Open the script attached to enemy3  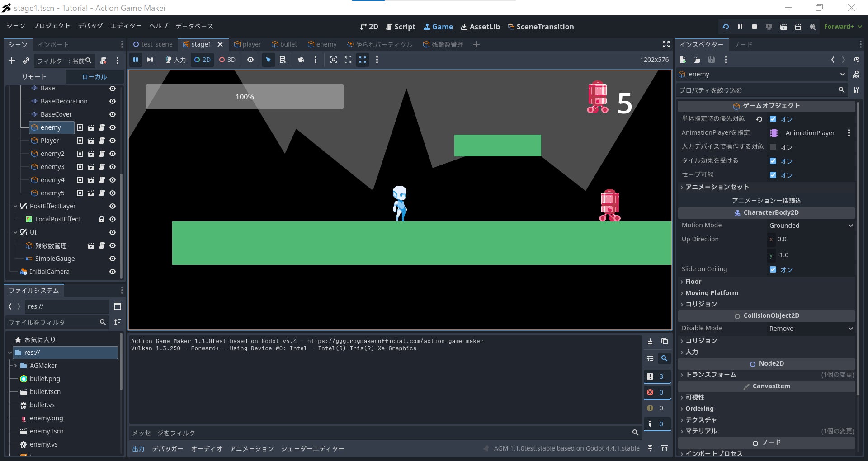pos(102,167)
